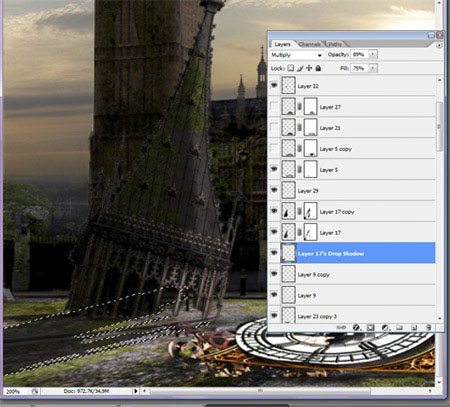This screenshot has width=450, height=407.
Task: Create new adjustment layer icon
Action: coord(385,328)
